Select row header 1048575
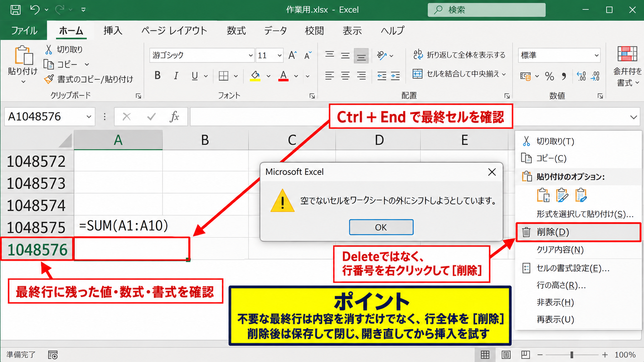Screen dimensions: 644x362 coord(37,227)
